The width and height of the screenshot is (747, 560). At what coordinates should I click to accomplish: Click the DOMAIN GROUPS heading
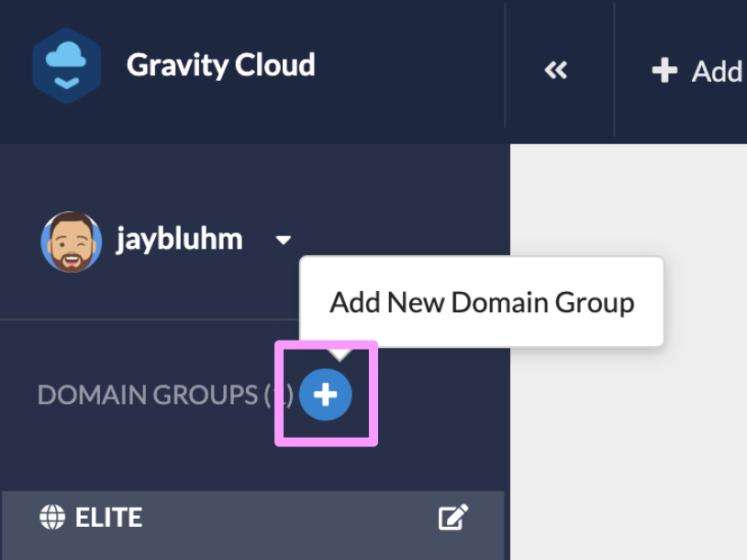[x=165, y=395]
